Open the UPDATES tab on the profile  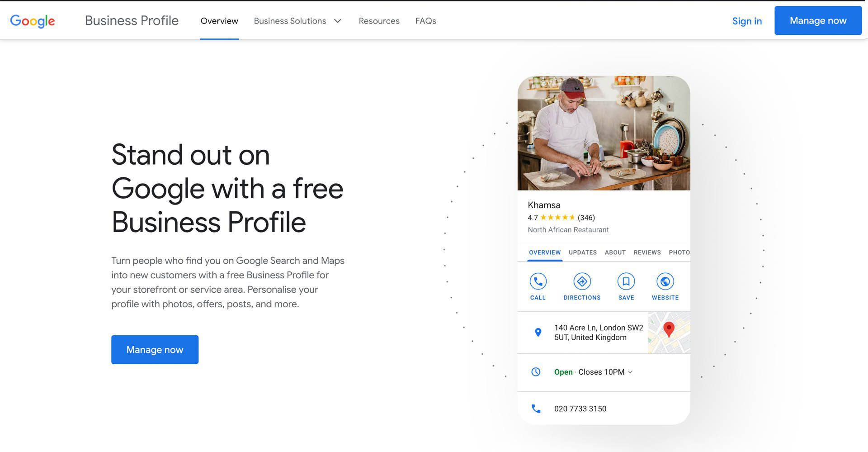(582, 252)
